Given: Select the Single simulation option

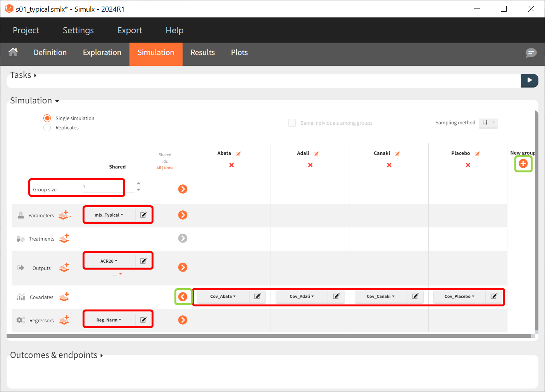Looking at the screenshot, I should coord(47,118).
